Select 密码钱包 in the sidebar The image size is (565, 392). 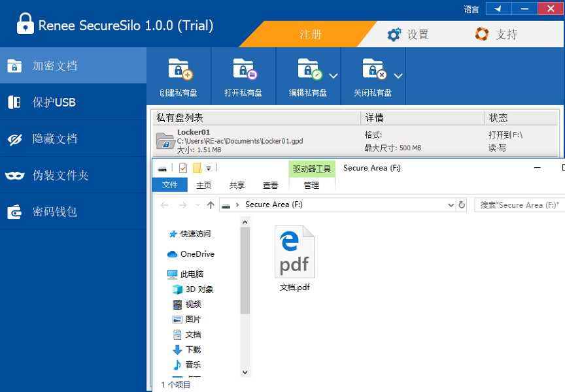click(x=73, y=212)
